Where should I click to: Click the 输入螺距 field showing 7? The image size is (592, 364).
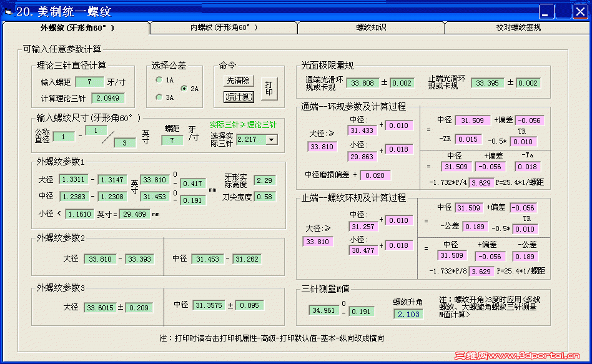(89, 82)
